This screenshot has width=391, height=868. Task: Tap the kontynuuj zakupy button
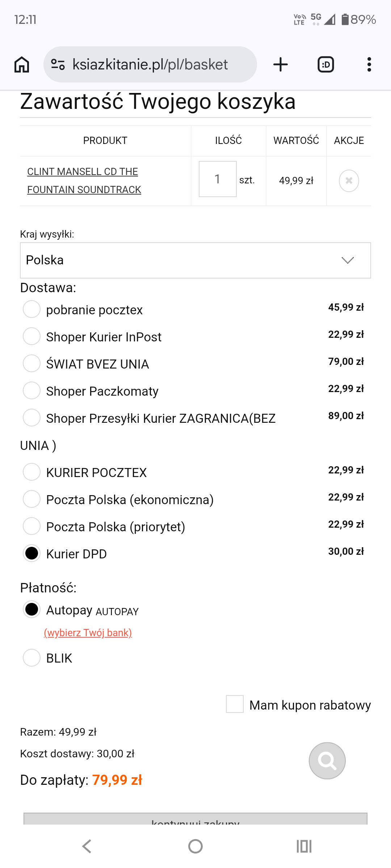[x=195, y=819]
